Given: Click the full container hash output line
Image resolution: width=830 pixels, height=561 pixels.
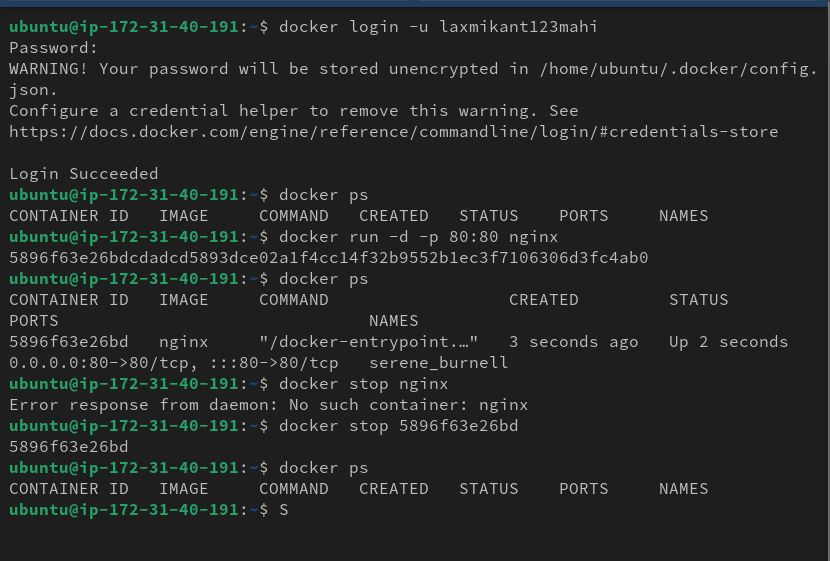Looking at the screenshot, I should [x=329, y=258].
